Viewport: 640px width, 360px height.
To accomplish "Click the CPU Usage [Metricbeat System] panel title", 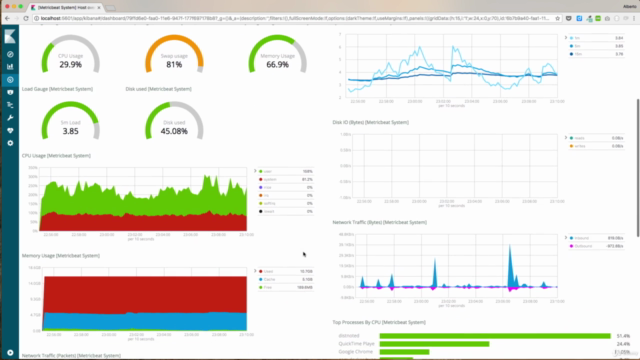I will pos(56,156).
